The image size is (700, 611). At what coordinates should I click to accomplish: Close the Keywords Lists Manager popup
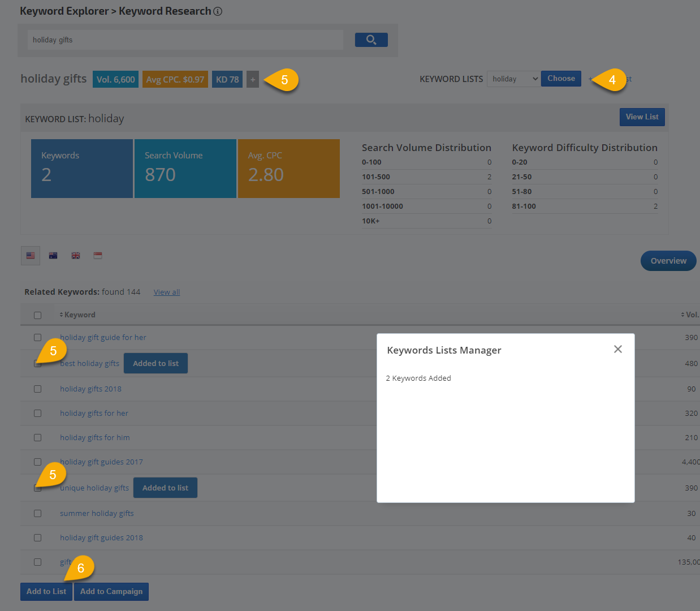[617, 350]
